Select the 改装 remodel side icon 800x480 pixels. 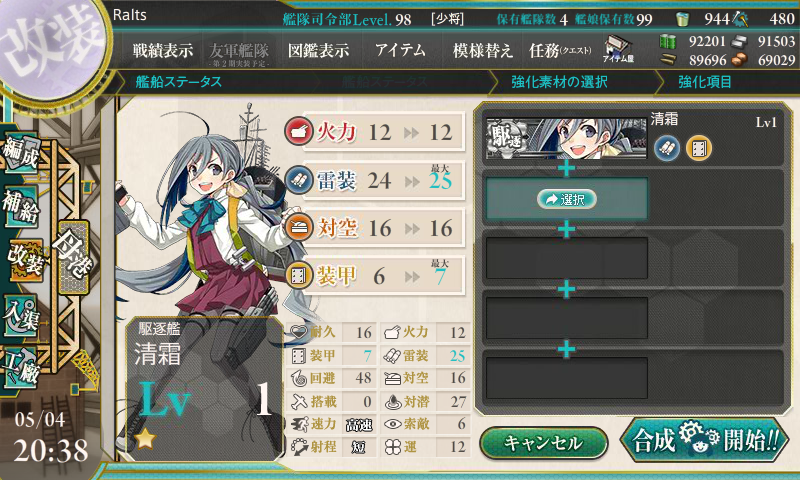coord(24,260)
